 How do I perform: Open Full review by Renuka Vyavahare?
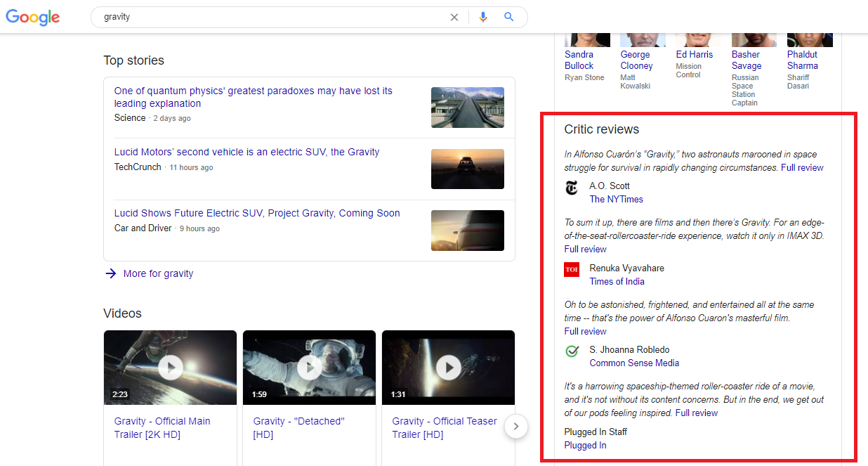586,250
